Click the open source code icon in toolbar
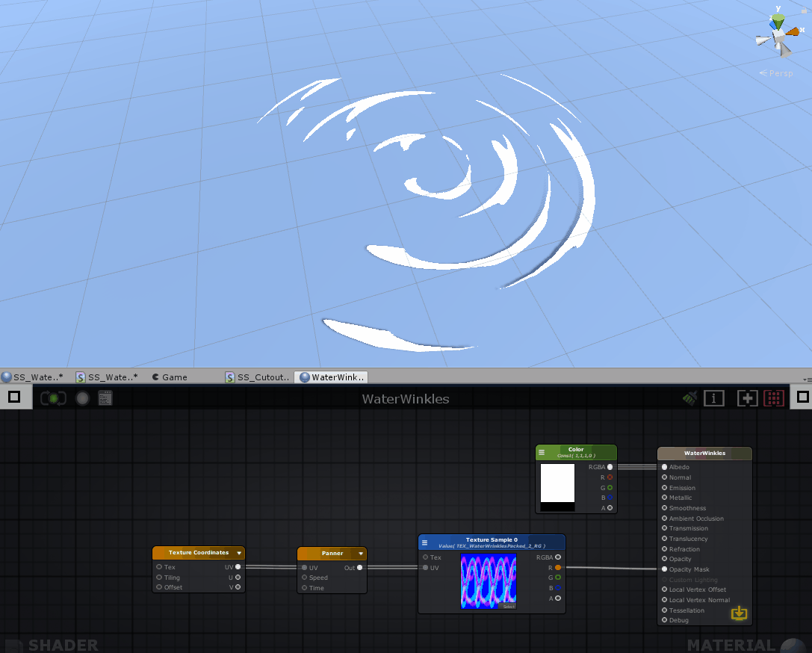This screenshot has height=653, width=812. (x=105, y=398)
